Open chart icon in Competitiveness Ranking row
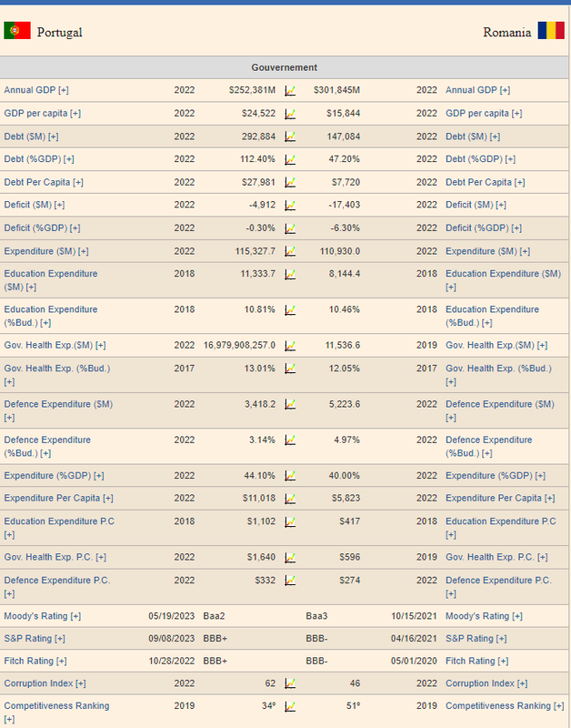The height and width of the screenshot is (728, 571). pyautogui.click(x=290, y=706)
